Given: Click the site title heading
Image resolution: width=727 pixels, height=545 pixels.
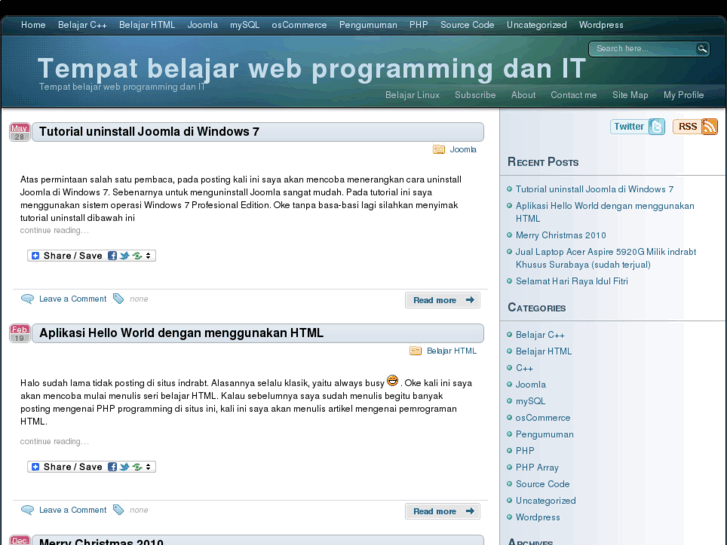Looking at the screenshot, I should 312,68.
